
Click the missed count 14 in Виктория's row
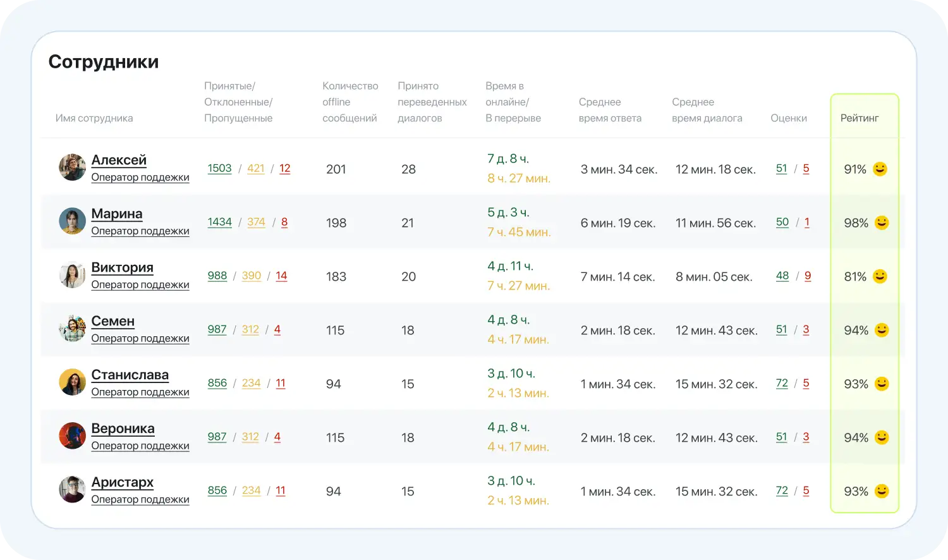coord(281,276)
